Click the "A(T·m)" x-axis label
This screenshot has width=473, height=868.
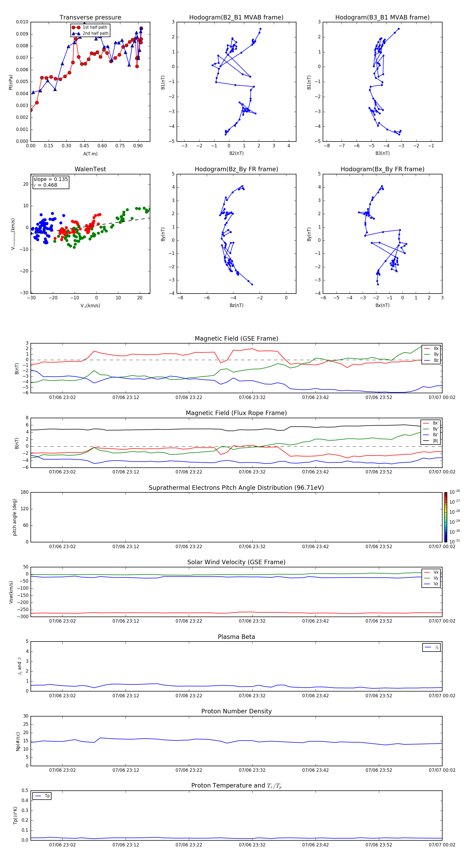coord(90,154)
